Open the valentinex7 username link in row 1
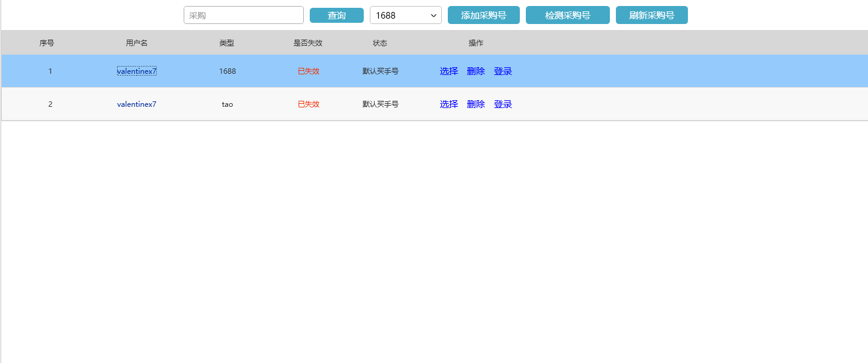This screenshot has height=363, width=868. pyautogui.click(x=136, y=71)
